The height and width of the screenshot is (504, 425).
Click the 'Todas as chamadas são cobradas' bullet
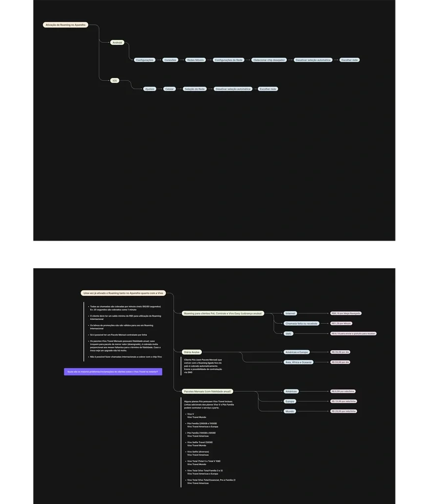[125, 308]
